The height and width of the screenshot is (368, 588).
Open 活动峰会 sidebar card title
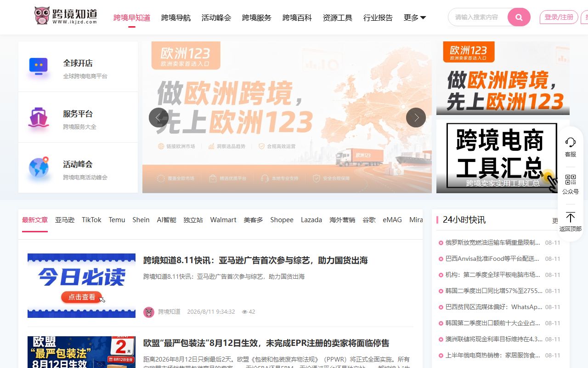78,164
